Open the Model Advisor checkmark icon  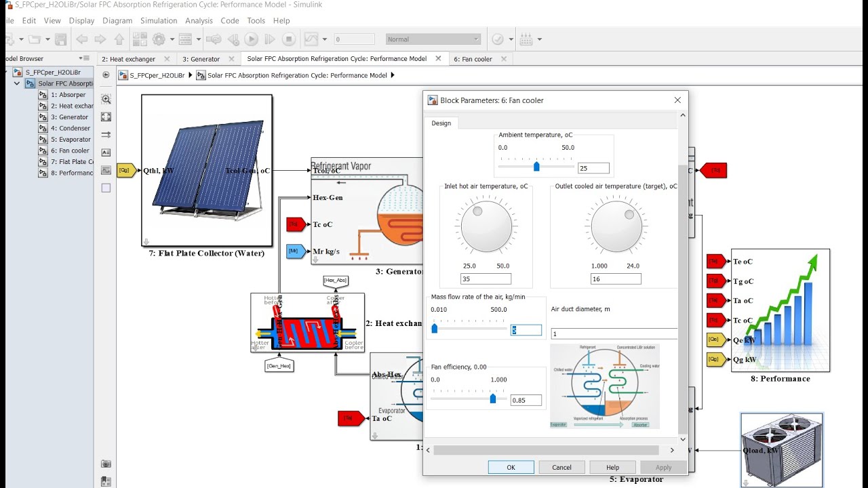[498, 39]
